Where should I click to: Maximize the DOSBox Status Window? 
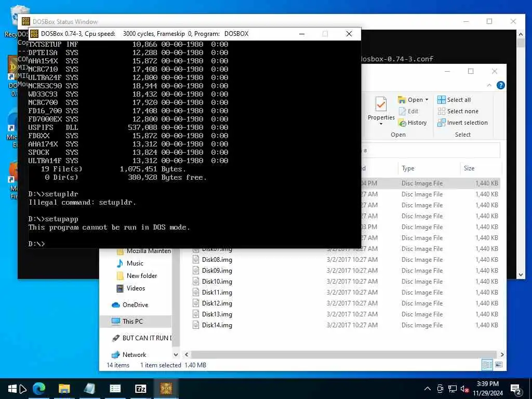point(489,21)
